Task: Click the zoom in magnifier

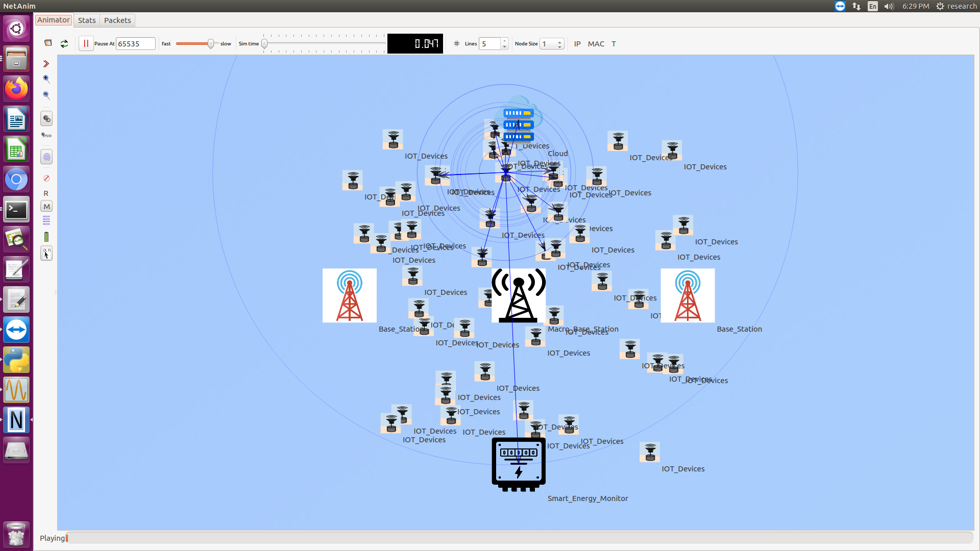Action: point(46,79)
